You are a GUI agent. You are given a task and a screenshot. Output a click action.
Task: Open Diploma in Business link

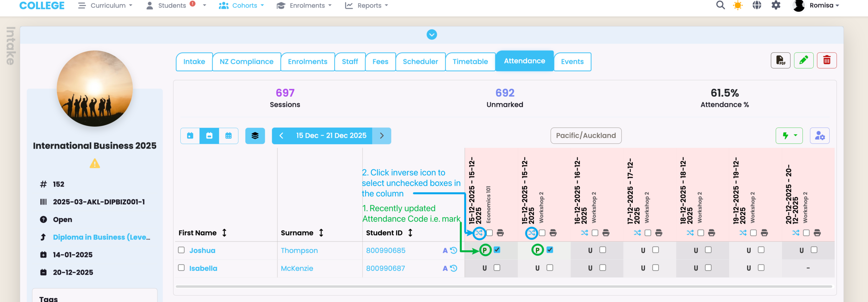[101, 237]
